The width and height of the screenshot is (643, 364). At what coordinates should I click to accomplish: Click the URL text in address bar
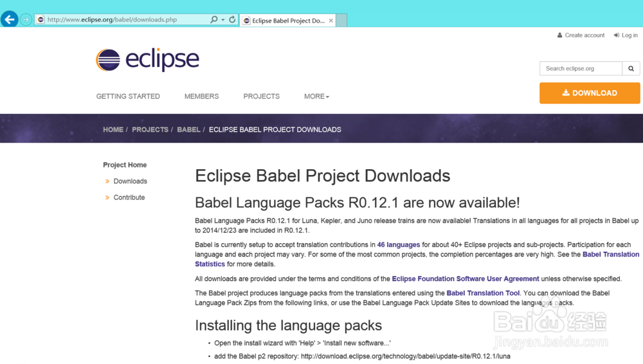(112, 19)
